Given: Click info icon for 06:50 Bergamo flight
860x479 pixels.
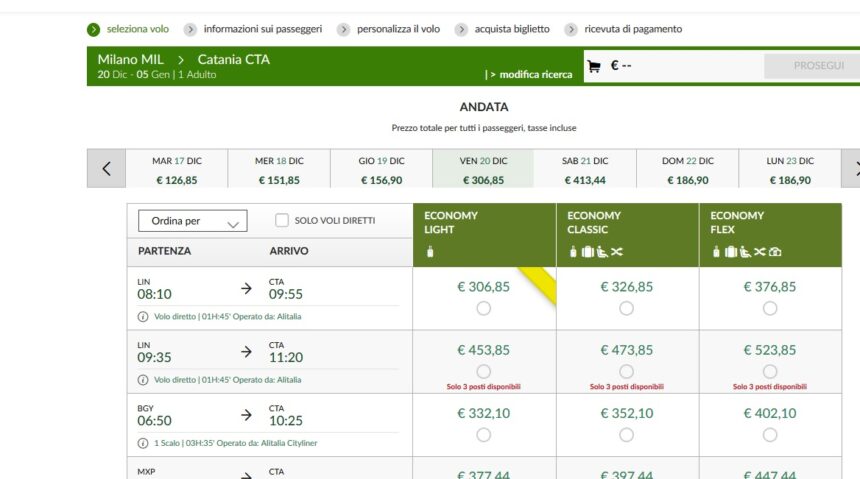Looking at the screenshot, I should point(143,443).
